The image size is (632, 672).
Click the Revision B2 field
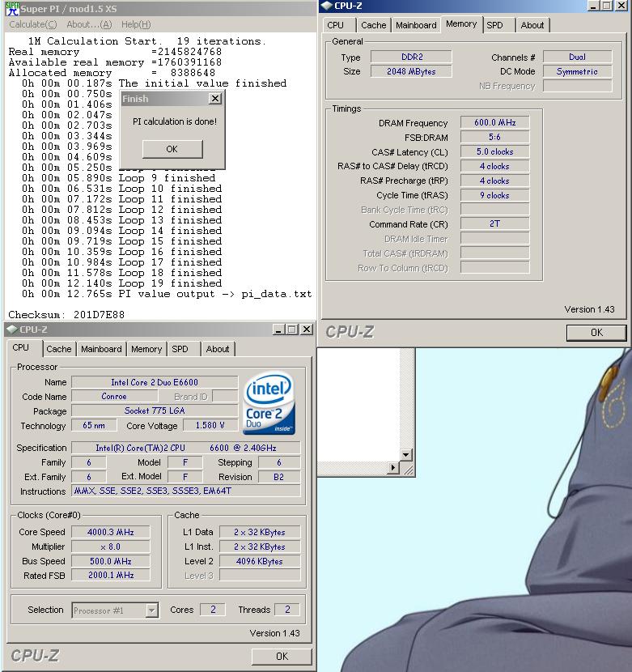click(x=279, y=477)
